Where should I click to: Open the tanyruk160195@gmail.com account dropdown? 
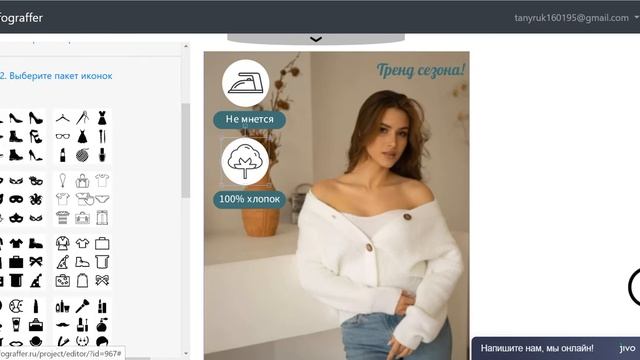pyautogui.click(x=576, y=18)
